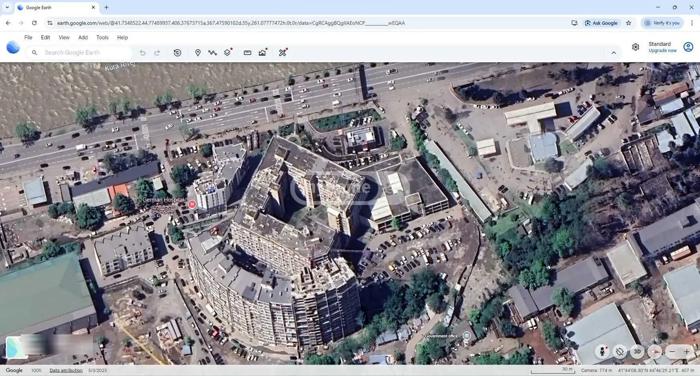Screen dimensions: 700x376
Task: Open a new browser tab
Action: pos(106,8)
